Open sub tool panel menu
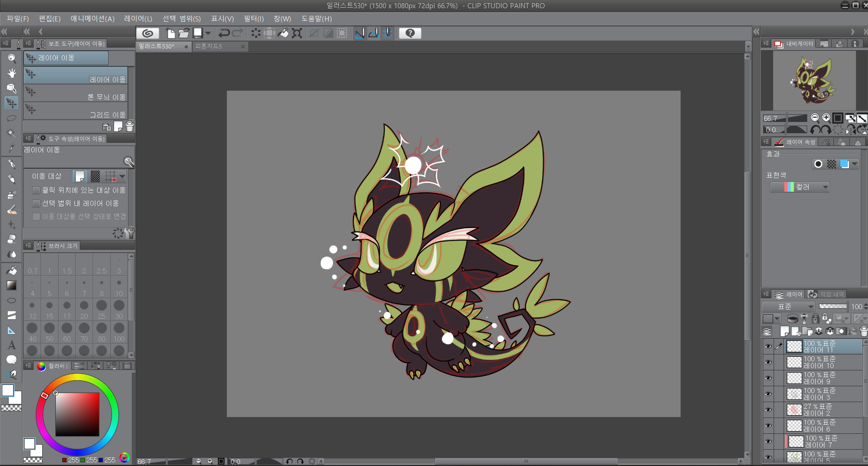The height and width of the screenshot is (466, 868). point(28,44)
